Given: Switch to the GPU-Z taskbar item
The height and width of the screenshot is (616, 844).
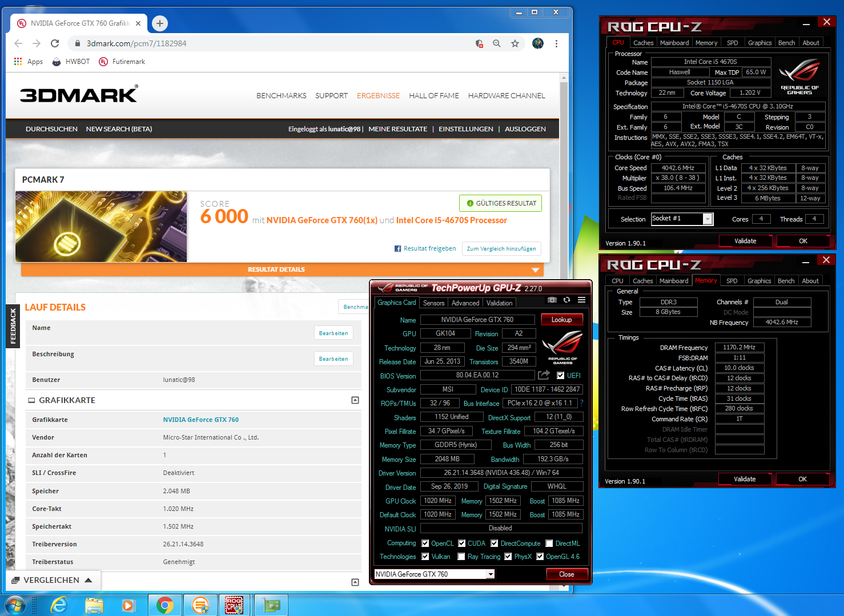Looking at the screenshot, I should point(271,605).
